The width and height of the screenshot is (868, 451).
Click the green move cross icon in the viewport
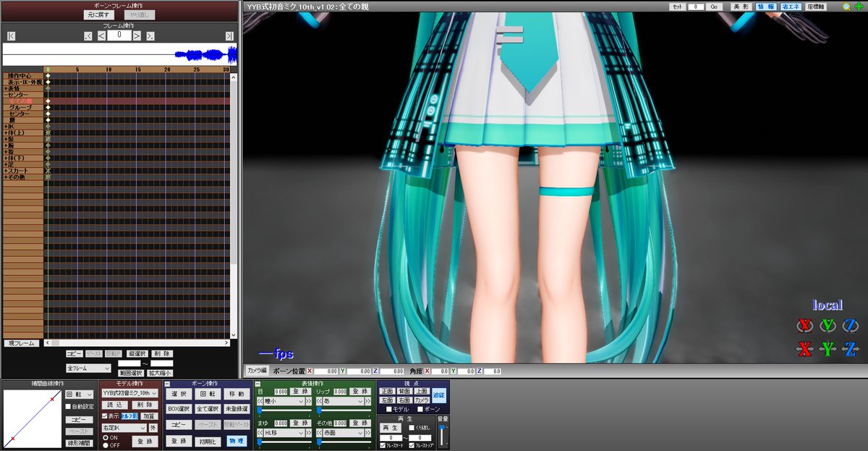(x=858, y=7)
